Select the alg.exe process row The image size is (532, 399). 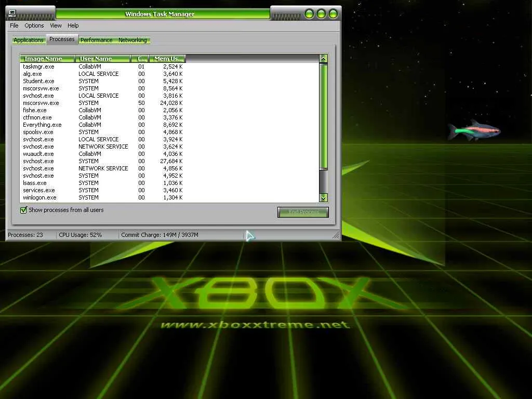click(102, 74)
